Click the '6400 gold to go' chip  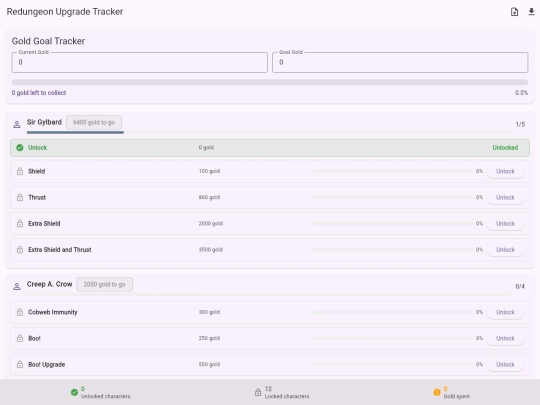(x=94, y=122)
